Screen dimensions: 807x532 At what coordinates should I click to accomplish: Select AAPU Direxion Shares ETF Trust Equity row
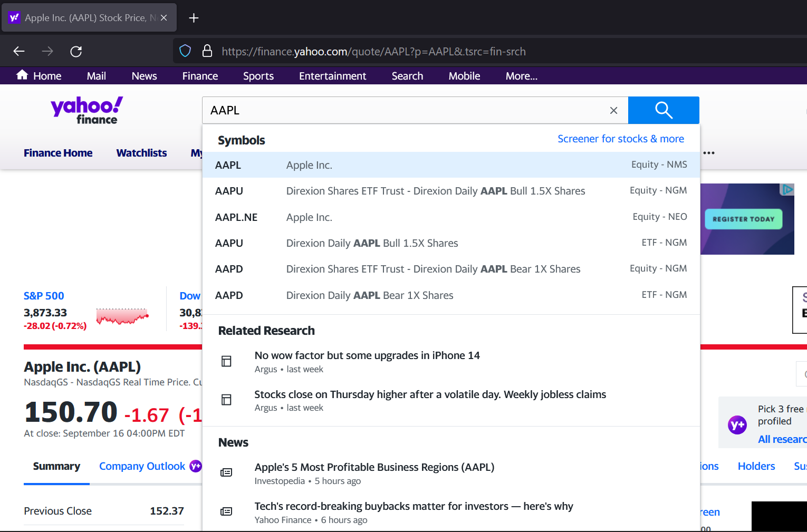pyautogui.click(x=451, y=191)
